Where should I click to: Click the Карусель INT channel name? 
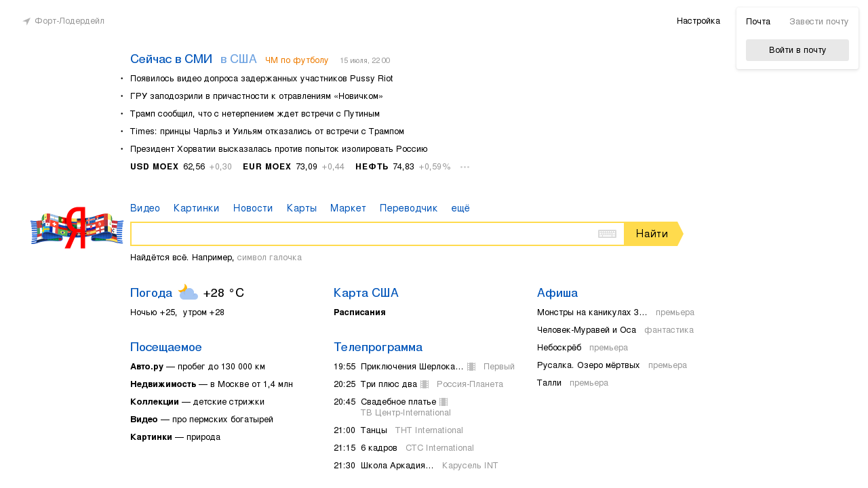tap(470, 466)
